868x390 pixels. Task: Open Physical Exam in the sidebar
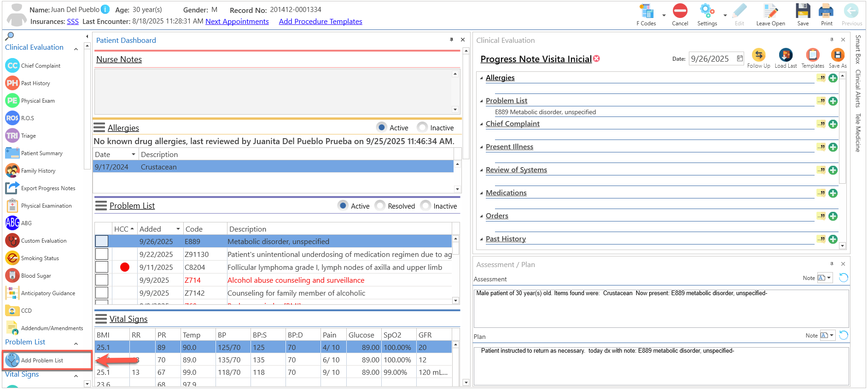30,101
